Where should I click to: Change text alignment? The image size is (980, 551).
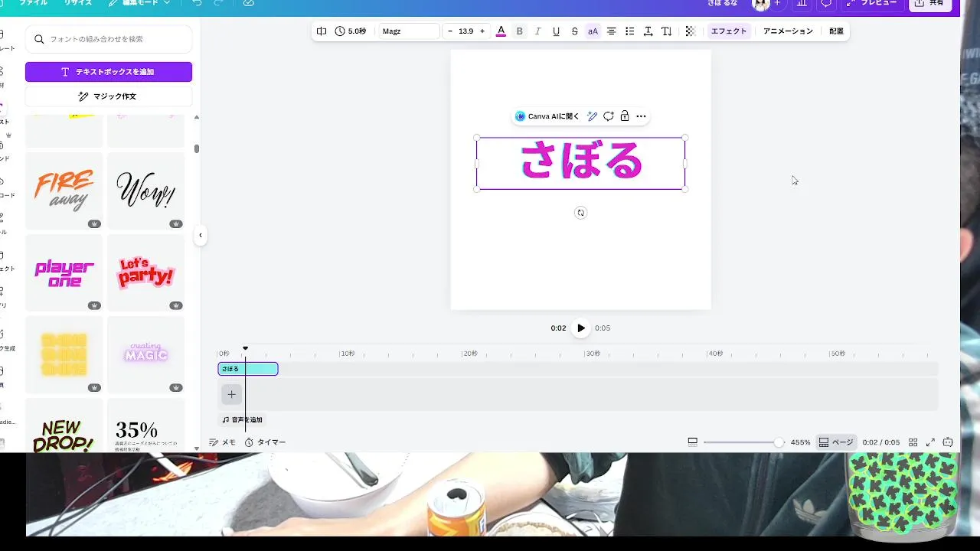(611, 31)
